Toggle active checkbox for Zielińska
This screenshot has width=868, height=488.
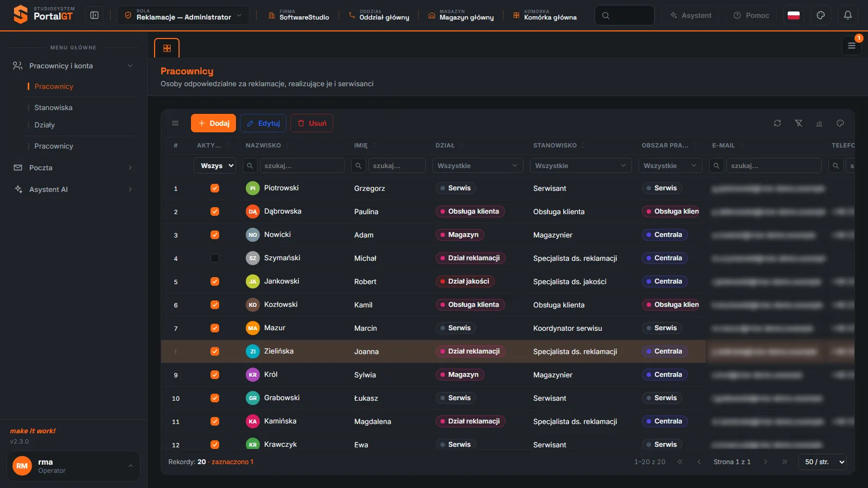pyautogui.click(x=215, y=351)
